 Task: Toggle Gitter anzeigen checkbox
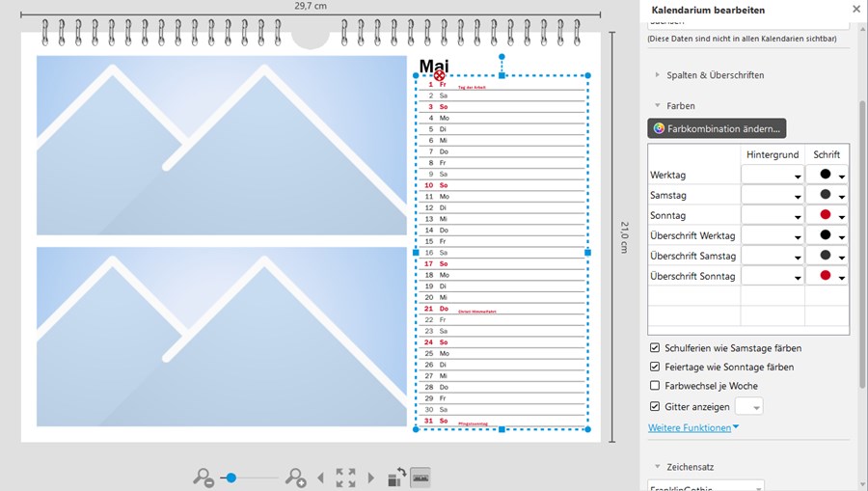click(655, 406)
